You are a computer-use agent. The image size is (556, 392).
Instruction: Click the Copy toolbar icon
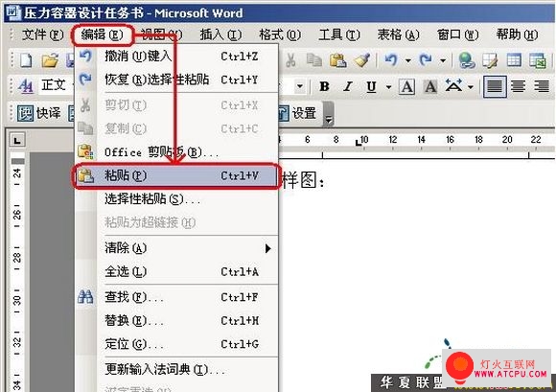tap(314, 60)
